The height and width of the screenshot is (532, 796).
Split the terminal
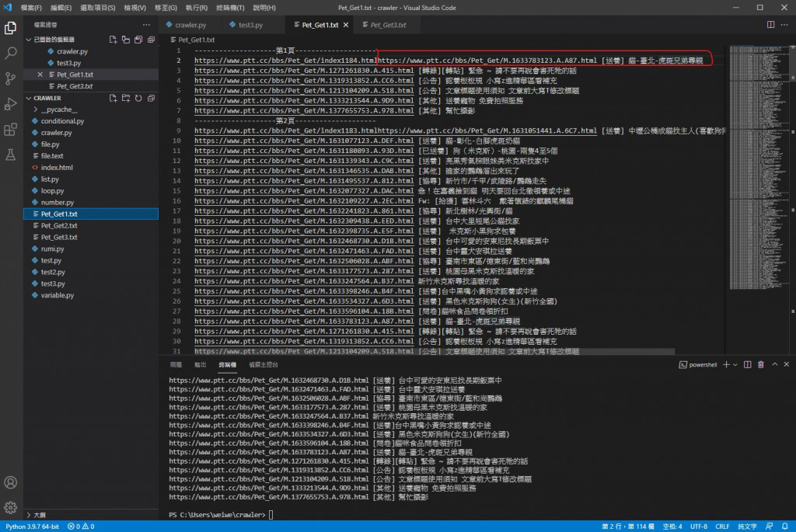coord(747,364)
